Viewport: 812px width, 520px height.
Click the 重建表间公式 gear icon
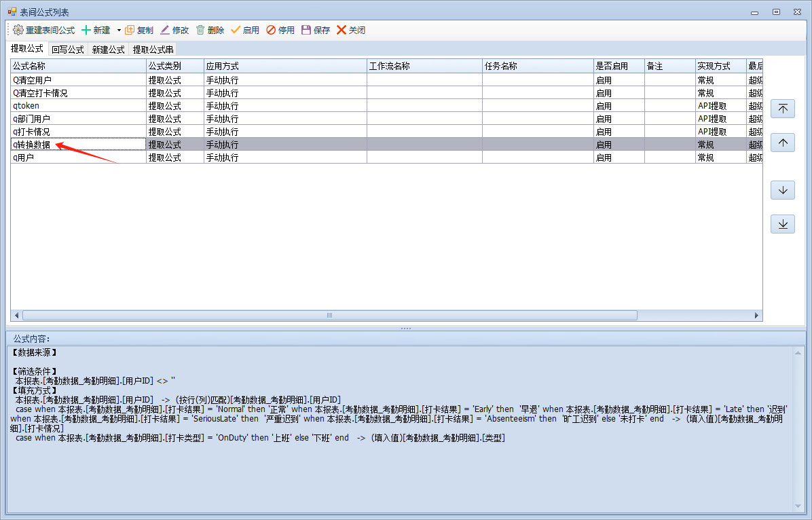(18, 30)
